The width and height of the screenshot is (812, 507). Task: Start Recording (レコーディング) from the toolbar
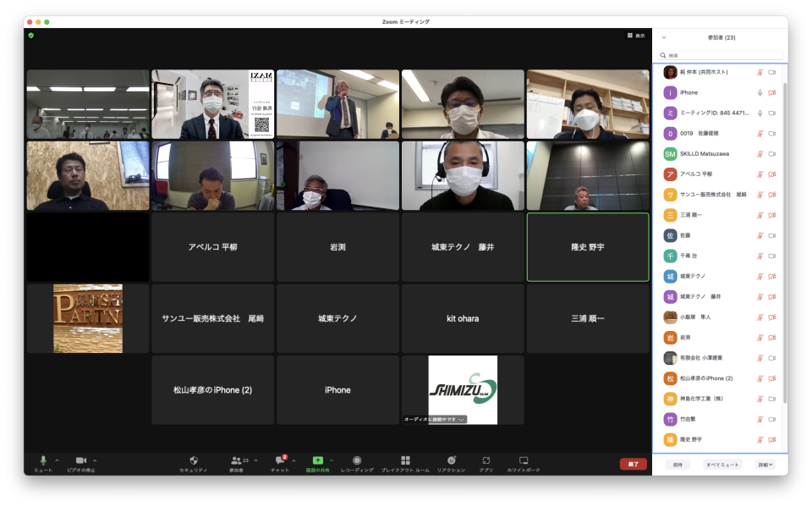point(357,460)
